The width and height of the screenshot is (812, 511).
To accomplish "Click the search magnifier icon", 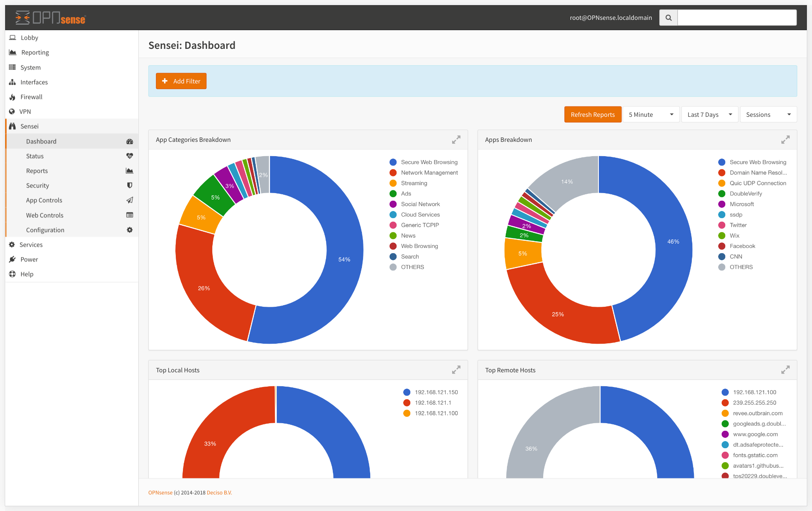I will pyautogui.click(x=668, y=17).
